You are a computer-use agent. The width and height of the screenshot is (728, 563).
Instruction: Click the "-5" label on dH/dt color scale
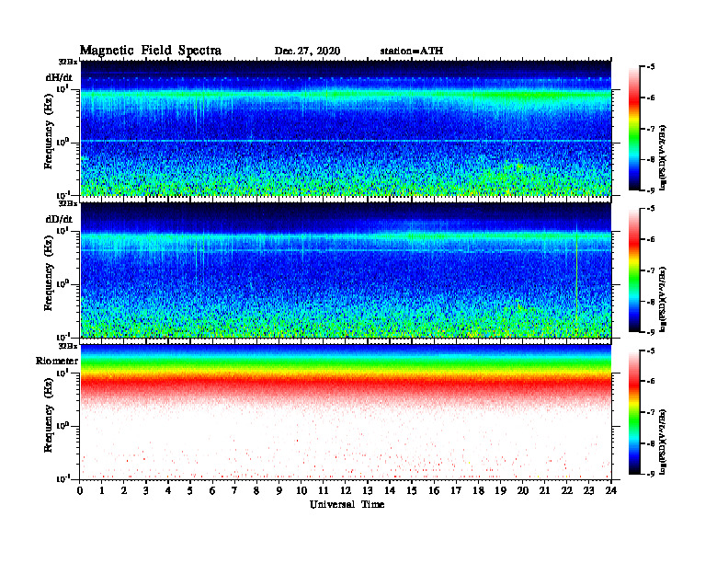tap(651, 67)
